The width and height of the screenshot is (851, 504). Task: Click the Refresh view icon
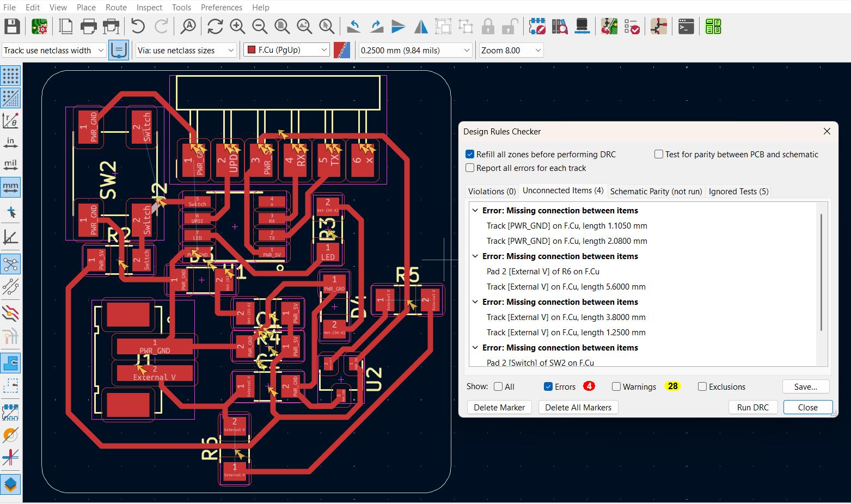(x=215, y=26)
